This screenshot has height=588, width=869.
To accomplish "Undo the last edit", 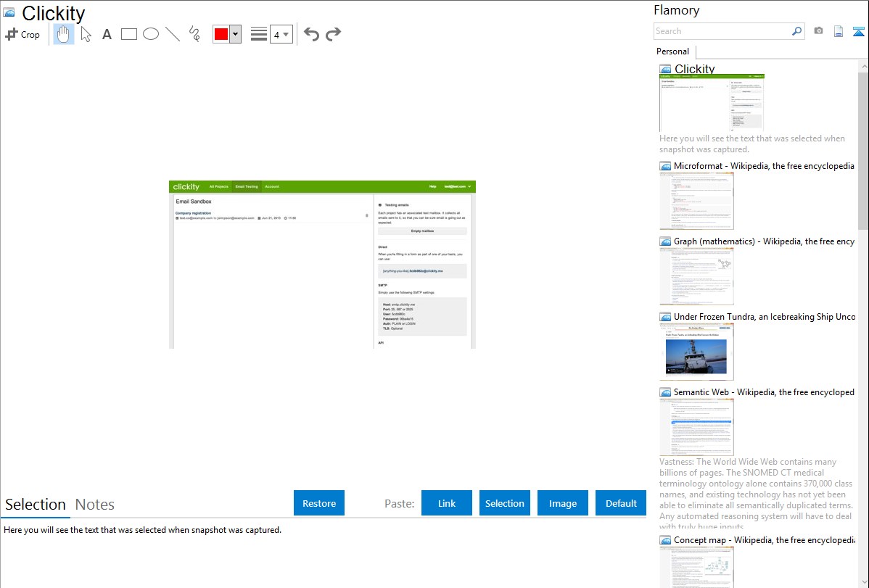I will (311, 34).
